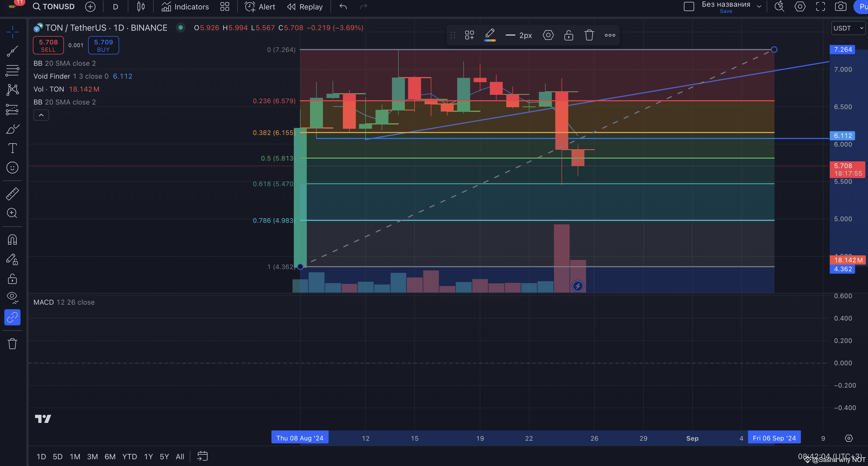Open the USDT currency dropdown

(x=848, y=28)
